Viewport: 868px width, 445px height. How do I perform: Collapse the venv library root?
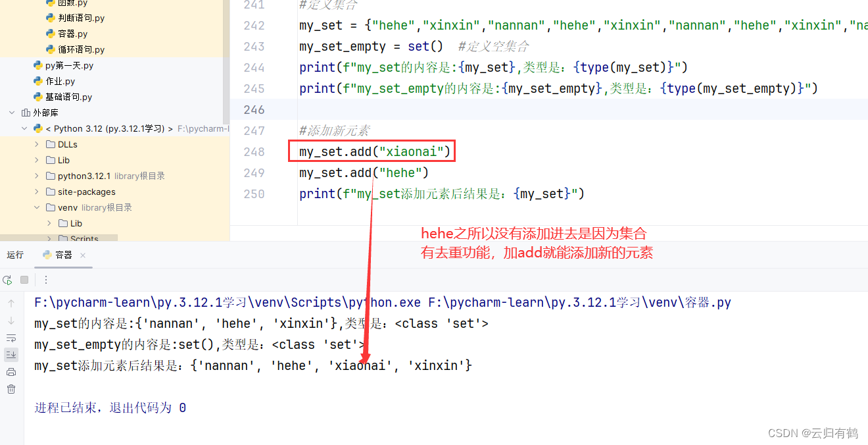point(37,207)
